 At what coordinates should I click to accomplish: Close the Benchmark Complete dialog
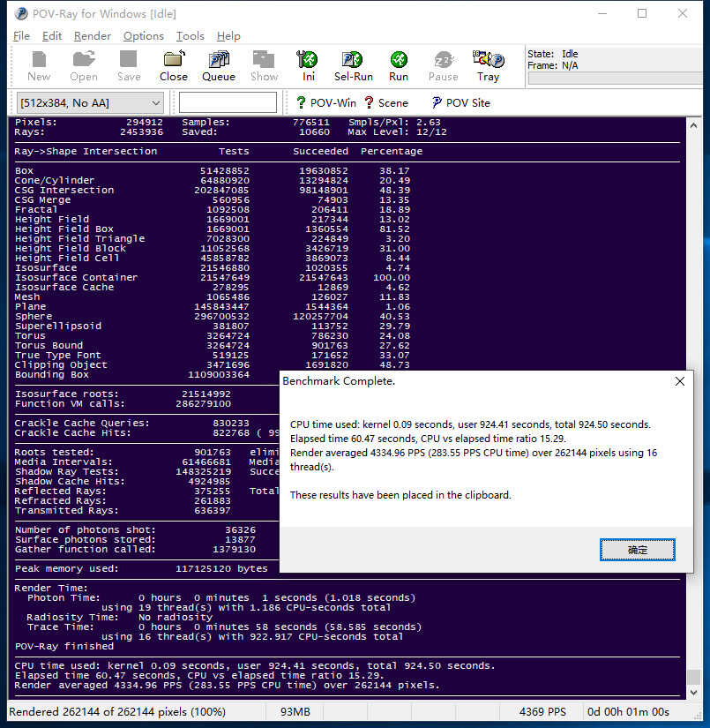pyautogui.click(x=680, y=381)
